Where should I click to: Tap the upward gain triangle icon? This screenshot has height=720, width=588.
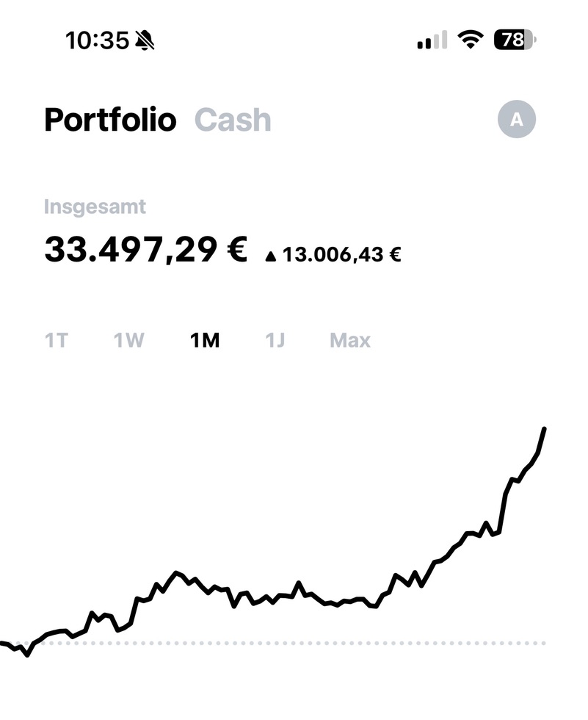point(271,256)
